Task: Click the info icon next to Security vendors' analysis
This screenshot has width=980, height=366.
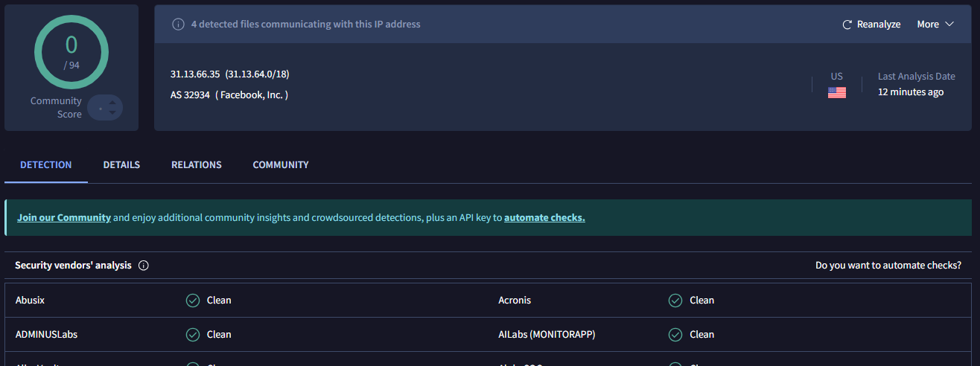Action: click(x=144, y=266)
